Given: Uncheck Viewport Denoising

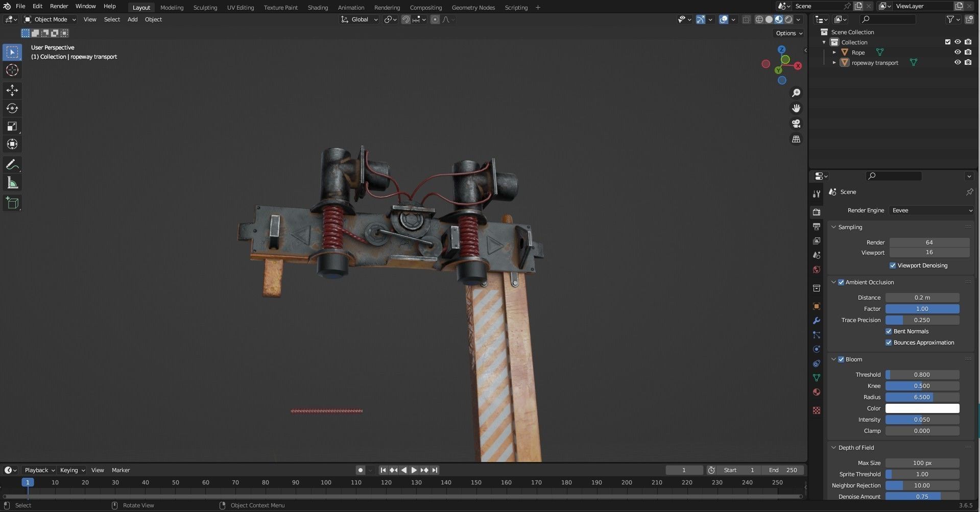Looking at the screenshot, I should [x=893, y=265].
